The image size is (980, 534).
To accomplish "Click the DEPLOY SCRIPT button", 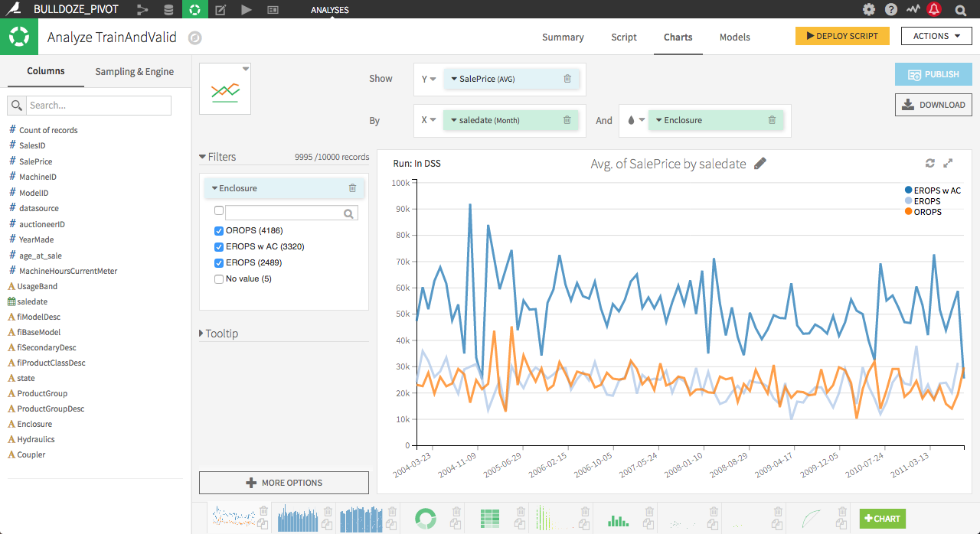I will [842, 36].
